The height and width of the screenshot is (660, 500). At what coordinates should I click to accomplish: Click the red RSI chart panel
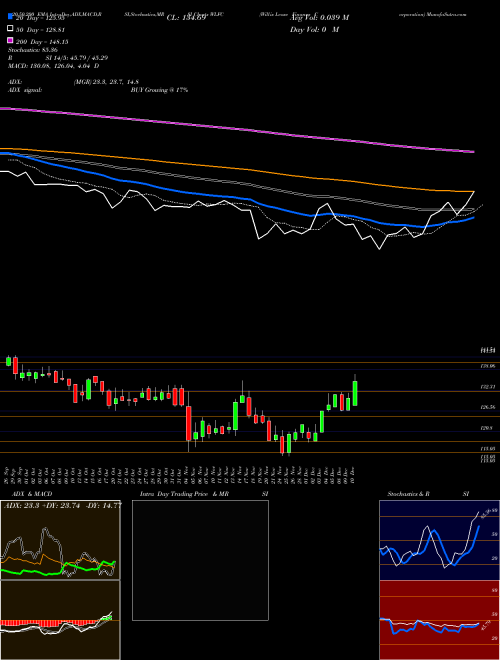pos(439,620)
